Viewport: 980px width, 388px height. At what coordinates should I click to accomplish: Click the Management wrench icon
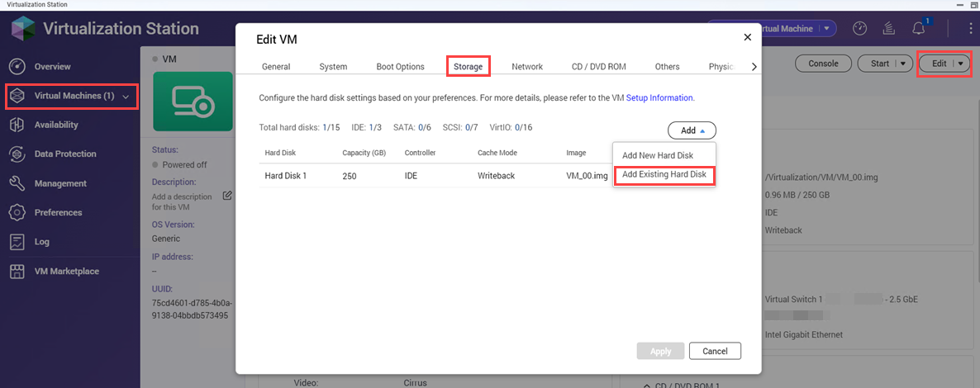[x=17, y=183]
